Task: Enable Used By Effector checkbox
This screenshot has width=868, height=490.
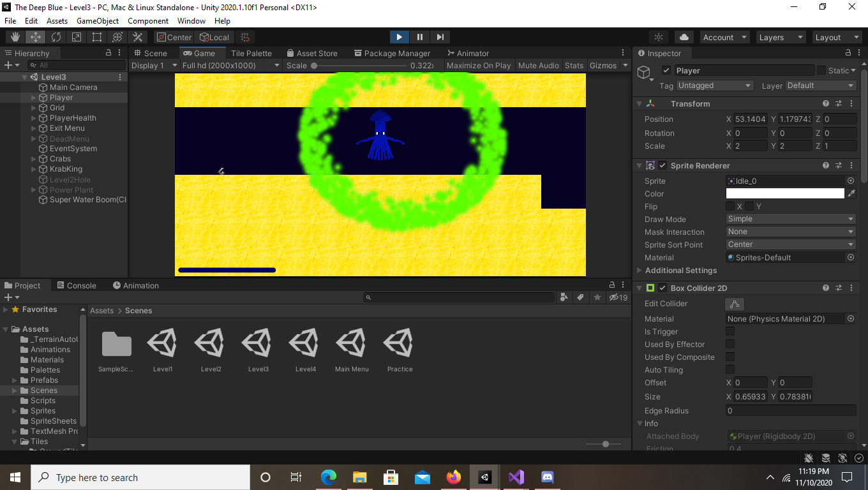Action: coord(730,344)
